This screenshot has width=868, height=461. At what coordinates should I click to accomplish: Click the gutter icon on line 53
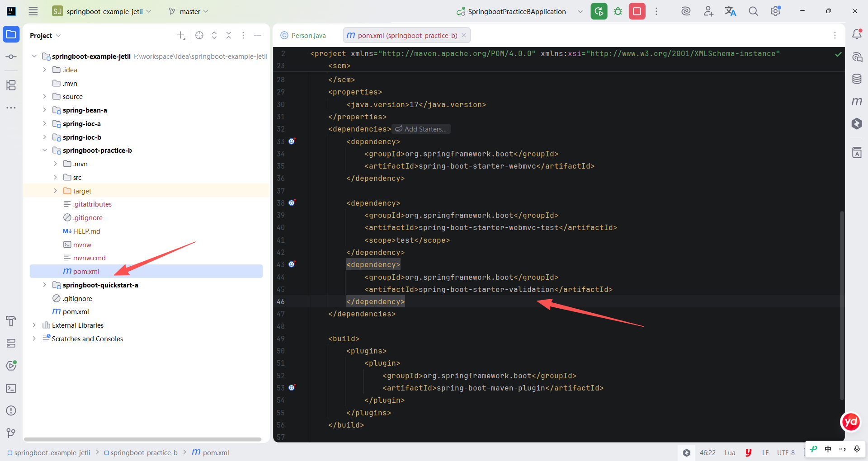point(292,387)
